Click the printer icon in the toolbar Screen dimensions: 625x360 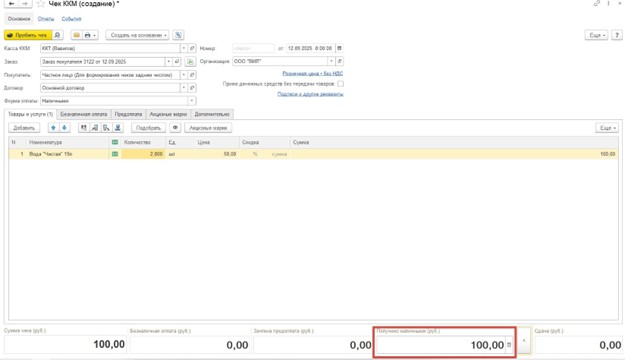pos(87,35)
